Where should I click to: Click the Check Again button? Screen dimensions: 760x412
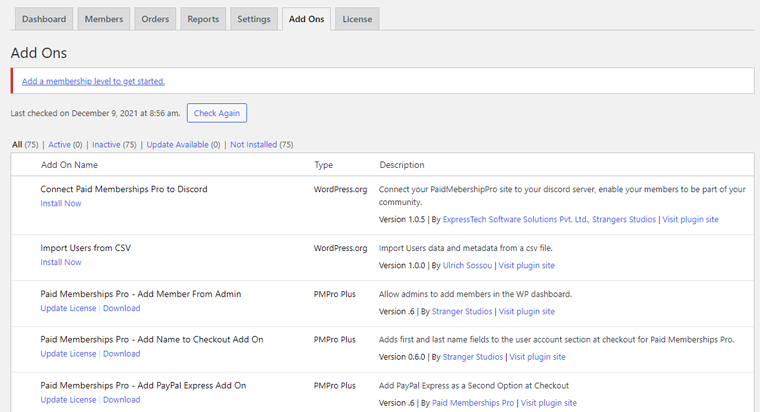coord(217,113)
